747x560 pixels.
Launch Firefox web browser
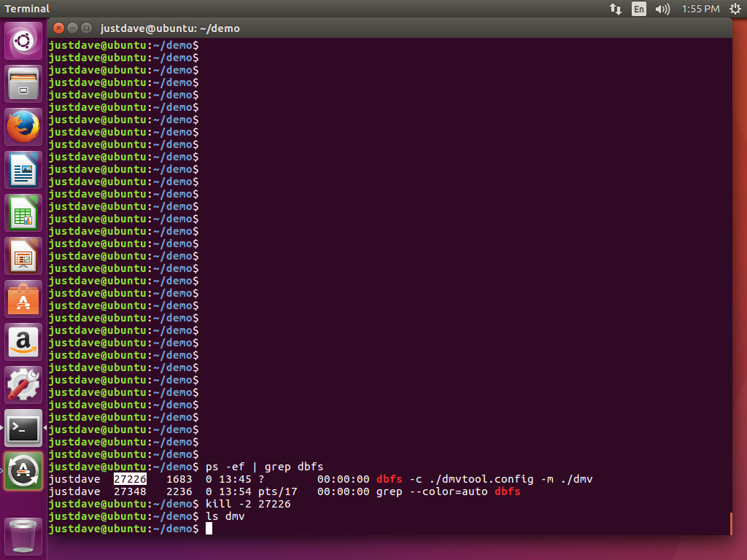pos(24,127)
